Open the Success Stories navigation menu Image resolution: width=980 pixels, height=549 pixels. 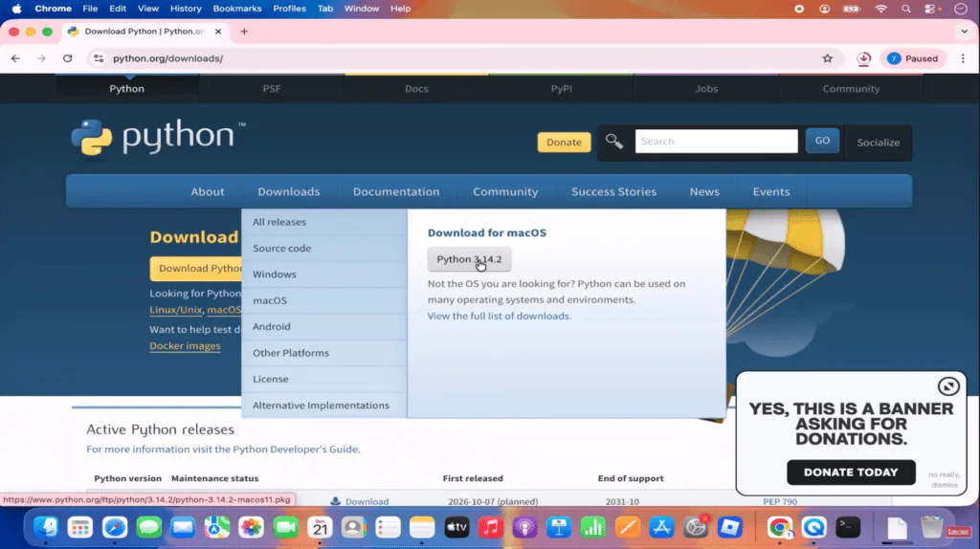point(613,191)
